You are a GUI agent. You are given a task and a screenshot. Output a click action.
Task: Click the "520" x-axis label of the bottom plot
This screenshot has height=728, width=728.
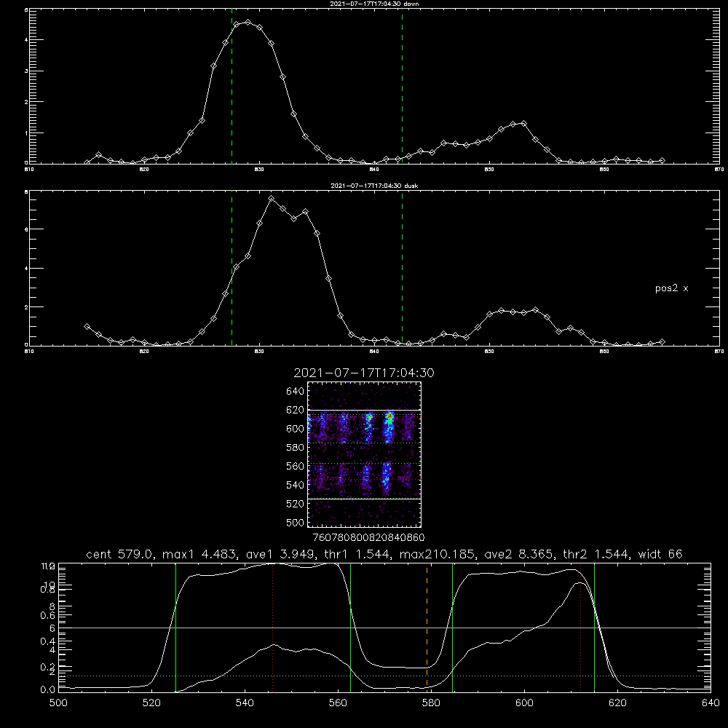click(x=152, y=703)
